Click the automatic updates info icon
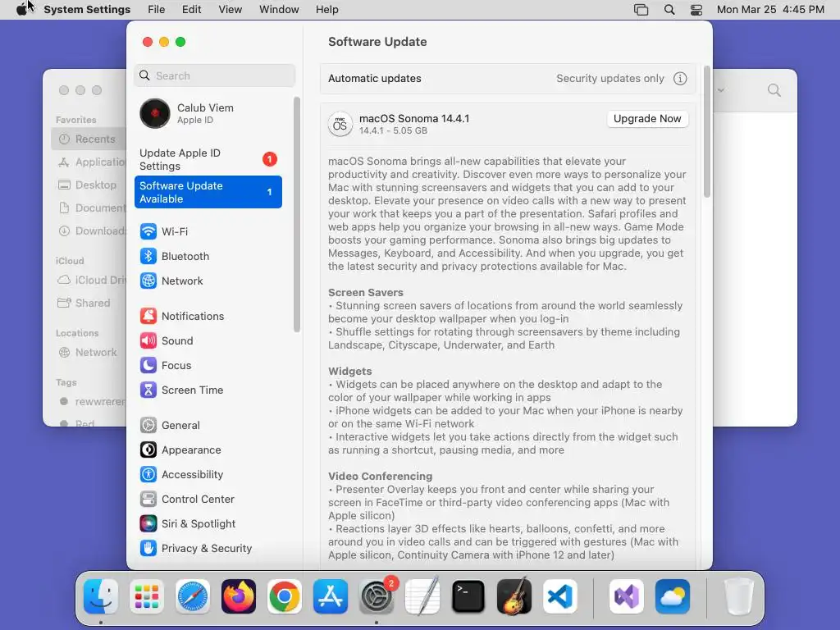Viewport: 840px width, 630px height. tap(680, 79)
